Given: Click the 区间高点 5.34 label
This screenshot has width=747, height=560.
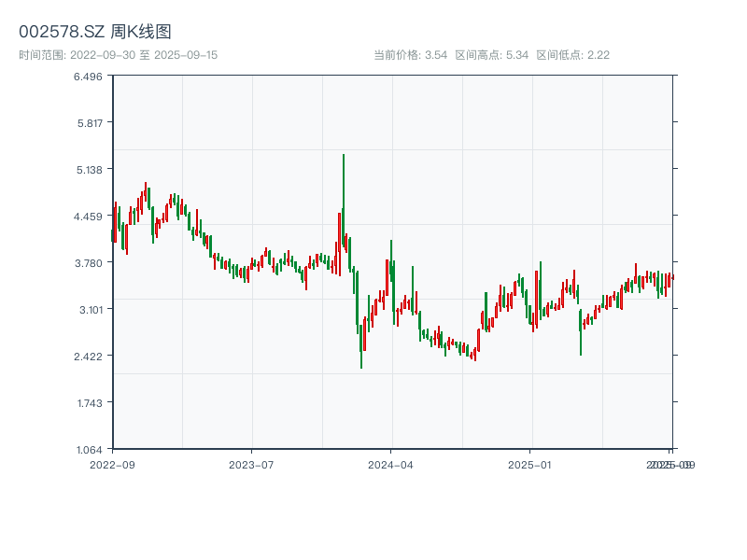Looking at the screenshot, I should coord(491,55).
